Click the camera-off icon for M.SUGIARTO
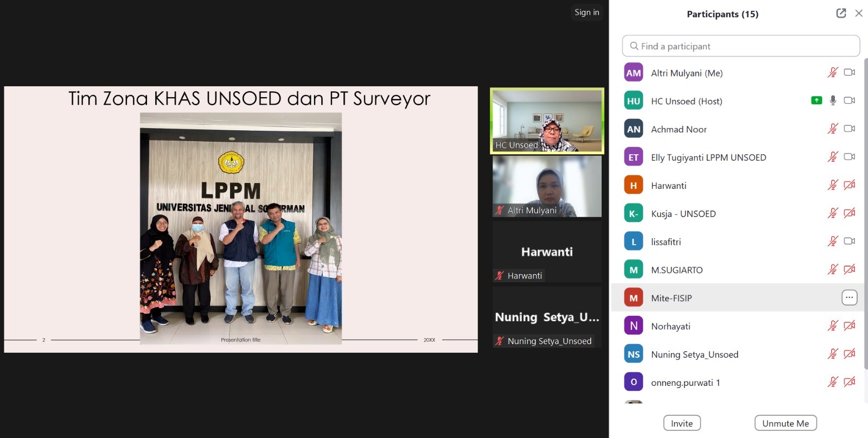This screenshot has height=438, width=868. [x=850, y=269]
